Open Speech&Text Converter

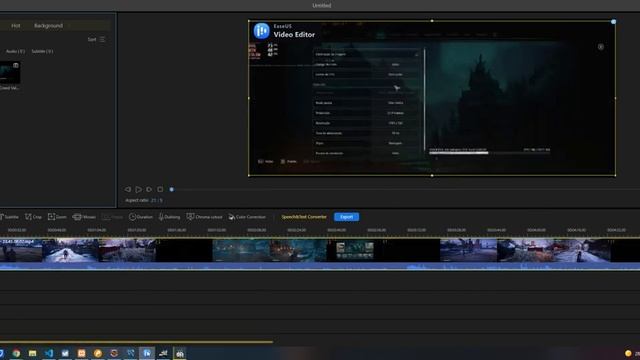304,217
